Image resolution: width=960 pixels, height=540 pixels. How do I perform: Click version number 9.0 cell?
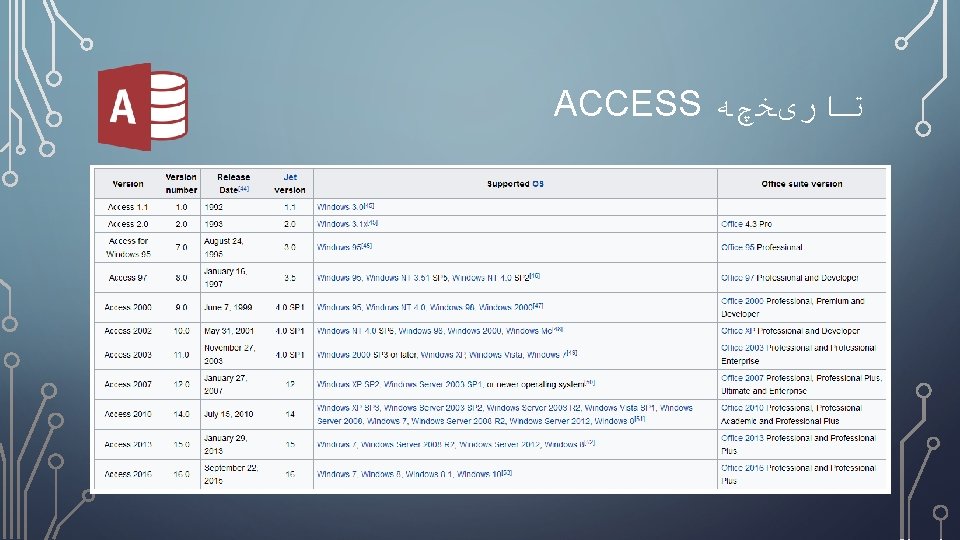tap(181, 307)
